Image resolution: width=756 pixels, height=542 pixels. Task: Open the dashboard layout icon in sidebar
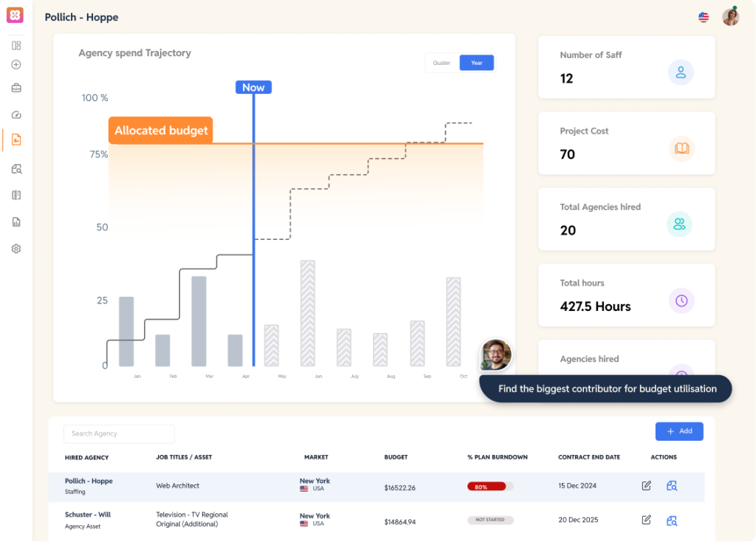click(16, 46)
